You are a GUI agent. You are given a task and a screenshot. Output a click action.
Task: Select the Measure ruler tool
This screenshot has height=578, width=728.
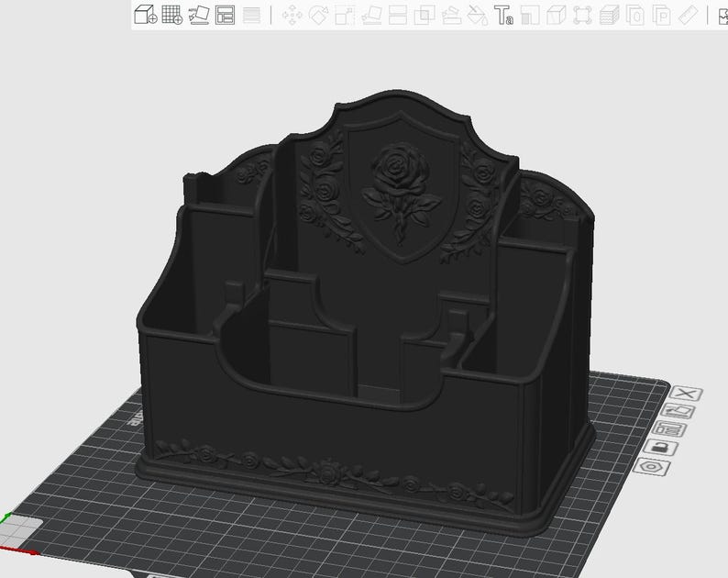pos(688,16)
